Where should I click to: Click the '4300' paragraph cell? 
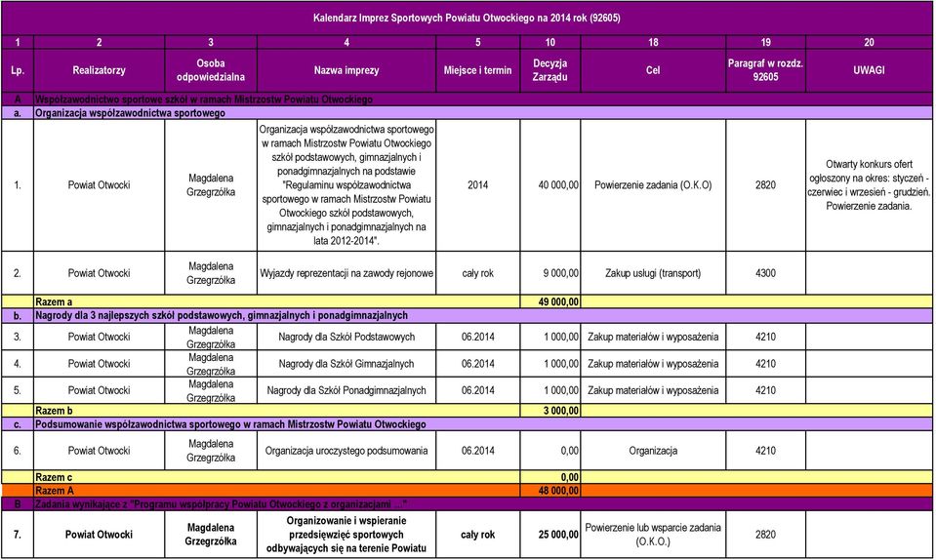pos(765,273)
